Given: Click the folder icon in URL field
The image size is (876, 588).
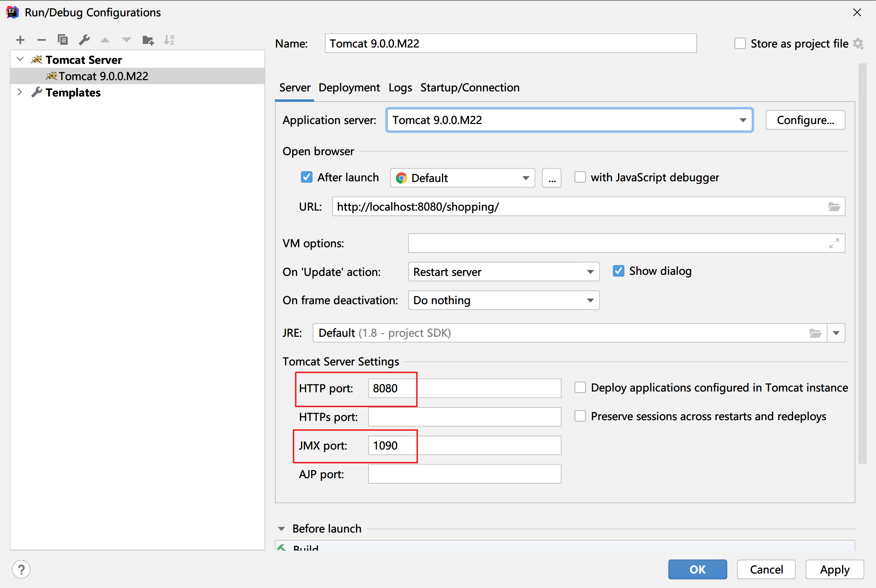Looking at the screenshot, I should click(834, 207).
